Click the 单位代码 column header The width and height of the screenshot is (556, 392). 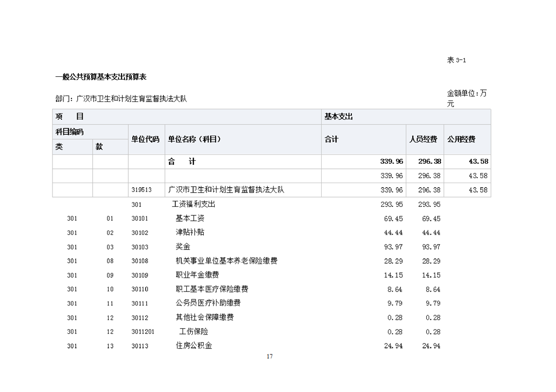147,139
